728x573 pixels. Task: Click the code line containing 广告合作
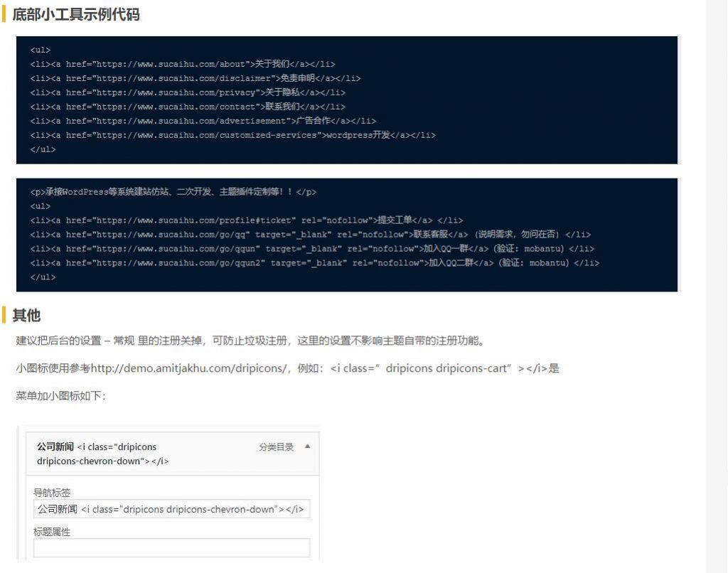point(203,121)
